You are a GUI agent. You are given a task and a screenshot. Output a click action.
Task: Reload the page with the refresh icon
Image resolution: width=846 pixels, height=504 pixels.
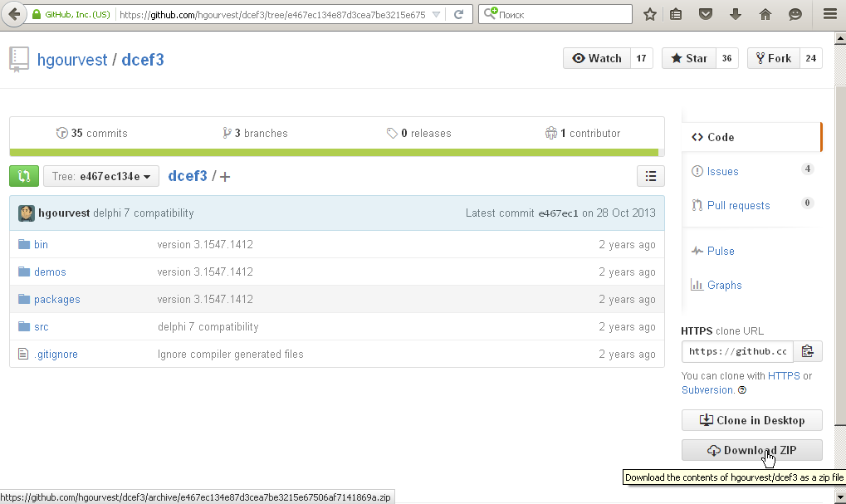pos(458,14)
